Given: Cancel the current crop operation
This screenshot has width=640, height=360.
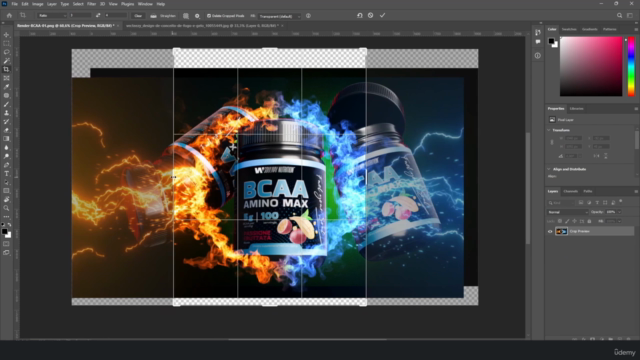Looking at the screenshot, I should 371,16.
